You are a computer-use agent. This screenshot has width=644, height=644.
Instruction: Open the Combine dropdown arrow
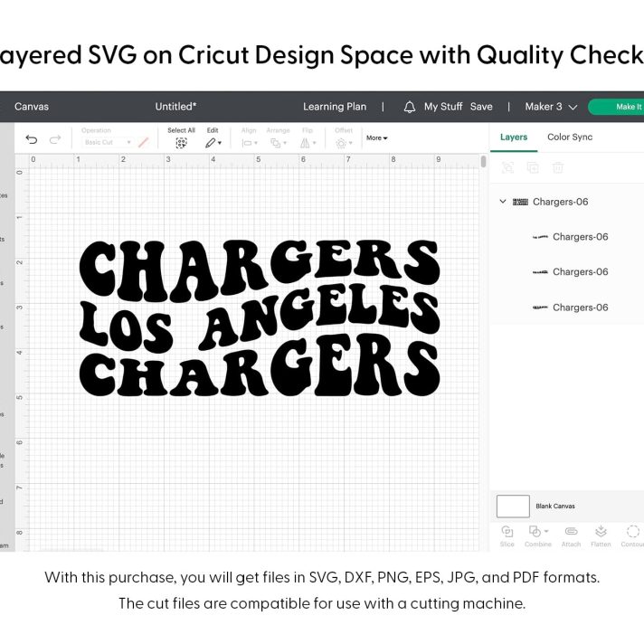546,531
